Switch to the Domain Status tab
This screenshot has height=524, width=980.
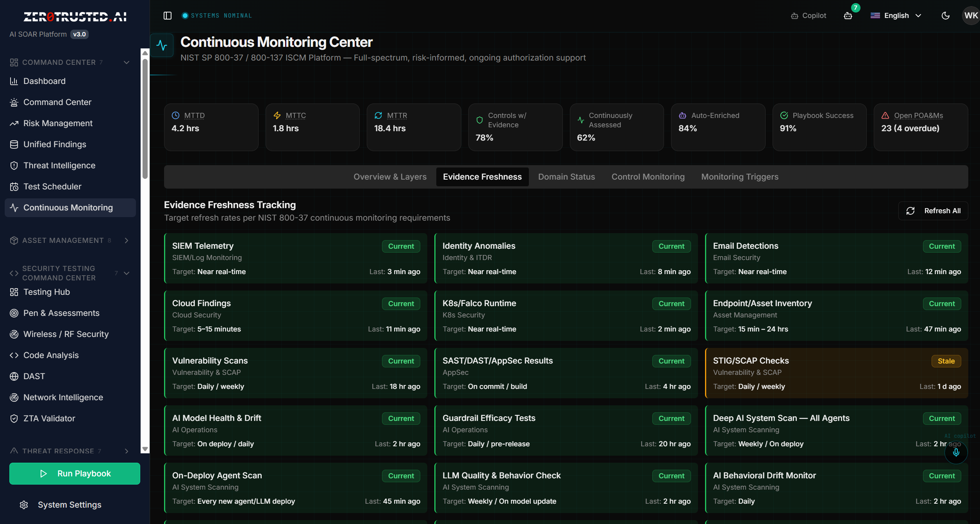pyautogui.click(x=566, y=177)
